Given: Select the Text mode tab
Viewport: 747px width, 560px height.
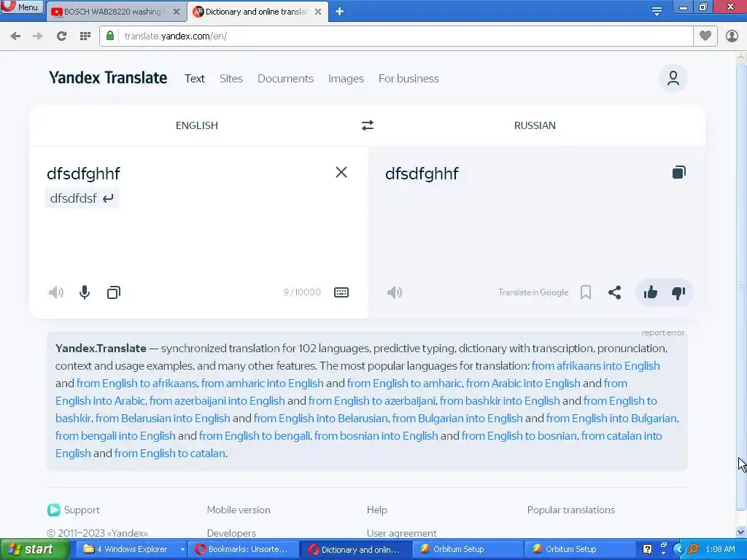Looking at the screenshot, I should [194, 79].
